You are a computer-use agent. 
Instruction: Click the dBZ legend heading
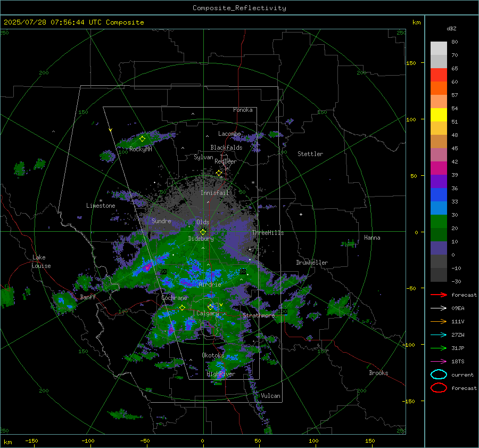click(x=451, y=28)
